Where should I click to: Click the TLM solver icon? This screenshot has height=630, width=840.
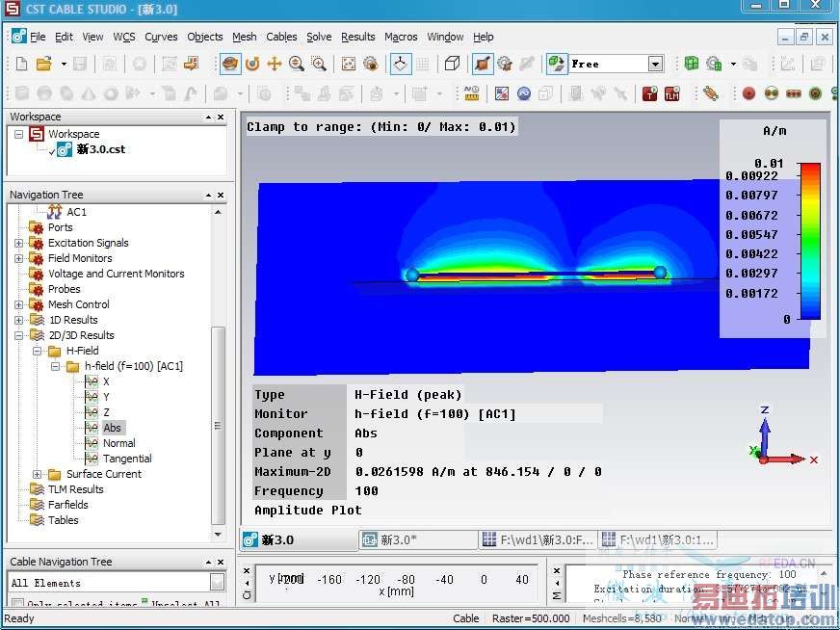pyautogui.click(x=673, y=94)
